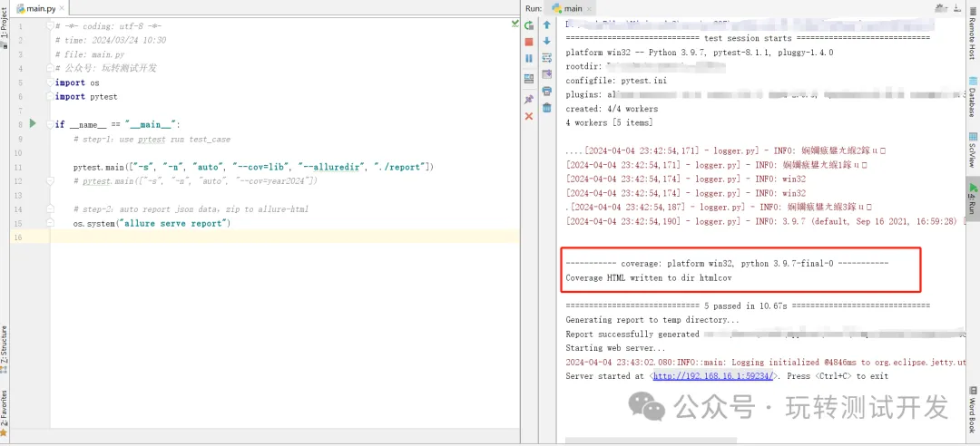Click 'Generating report to temp directory...' line
Screen dimensions: 980x446
click(652, 320)
